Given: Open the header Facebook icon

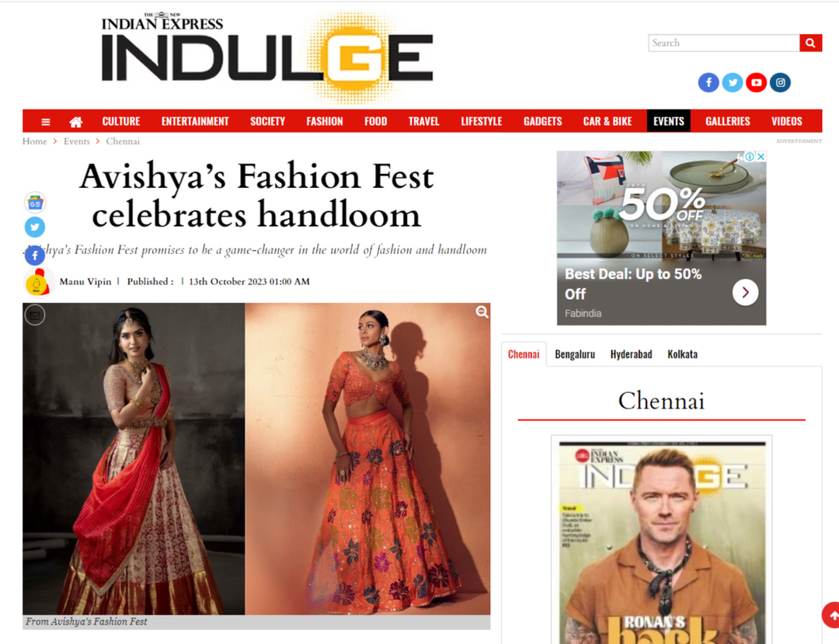Looking at the screenshot, I should pyautogui.click(x=708, y=82).
